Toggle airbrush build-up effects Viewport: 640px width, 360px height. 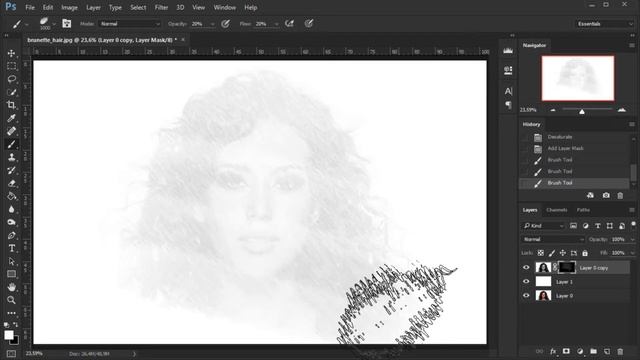(x=289, y=24)
